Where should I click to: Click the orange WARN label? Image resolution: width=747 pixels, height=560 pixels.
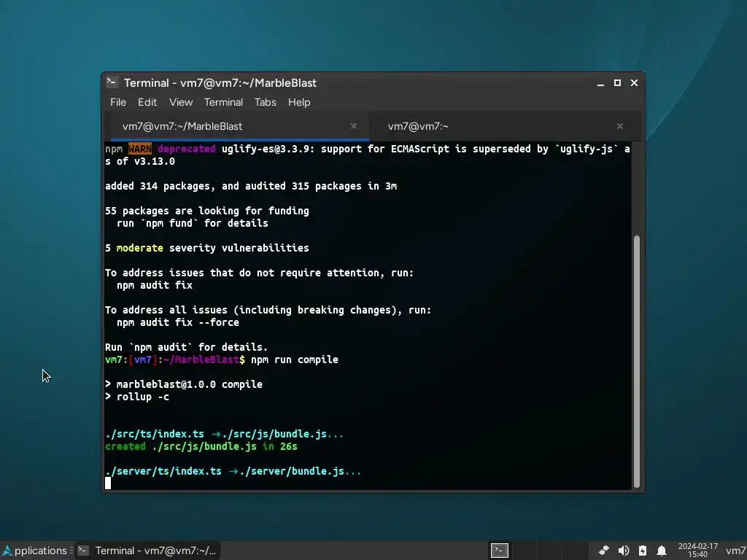click(140, 149)
